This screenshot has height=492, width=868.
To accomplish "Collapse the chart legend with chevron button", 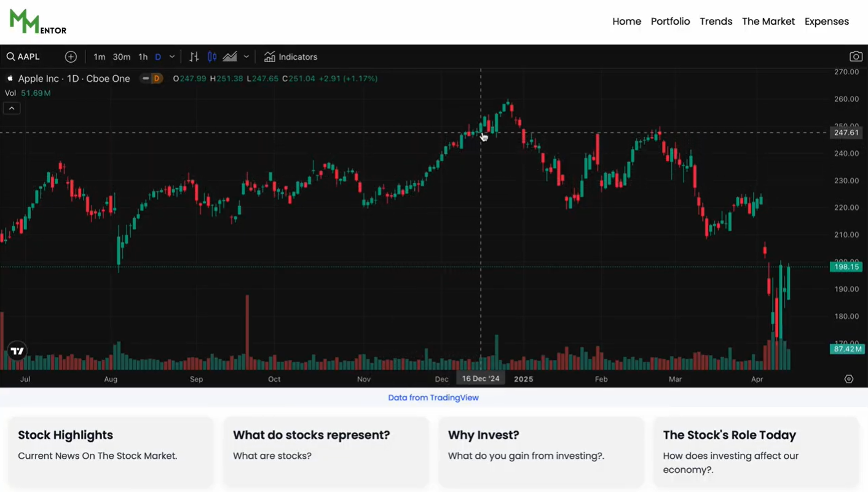I will pyautogui.click(x=12, y=108).
